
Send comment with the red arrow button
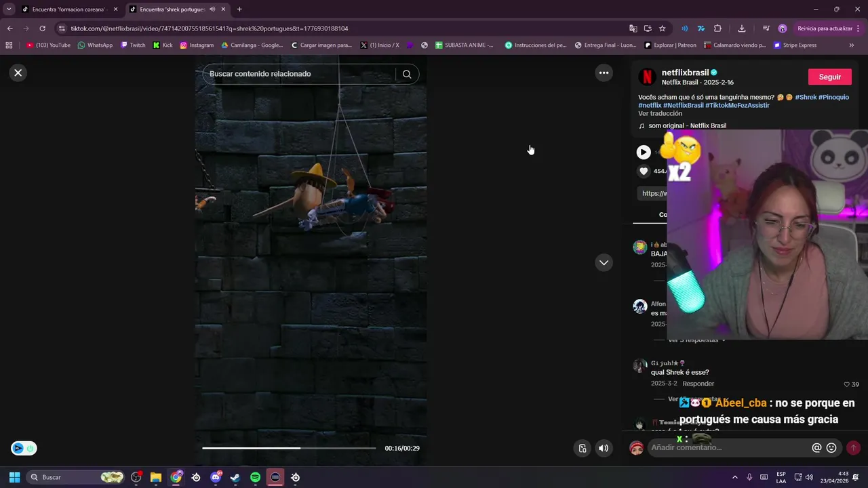pos(853,448)
